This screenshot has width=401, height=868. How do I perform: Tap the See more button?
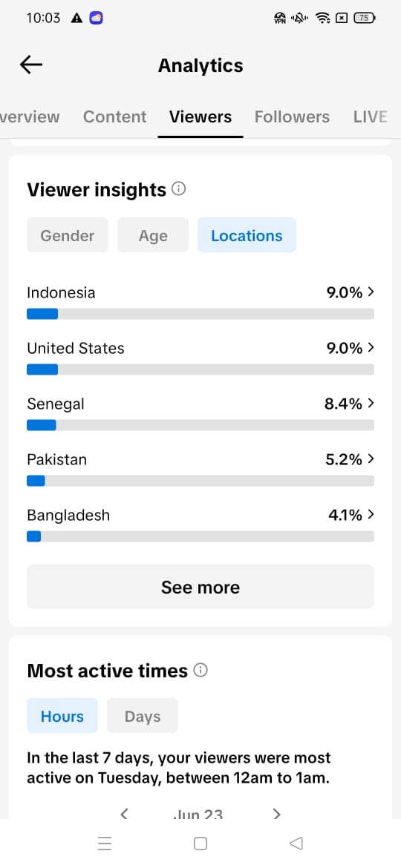200,587
